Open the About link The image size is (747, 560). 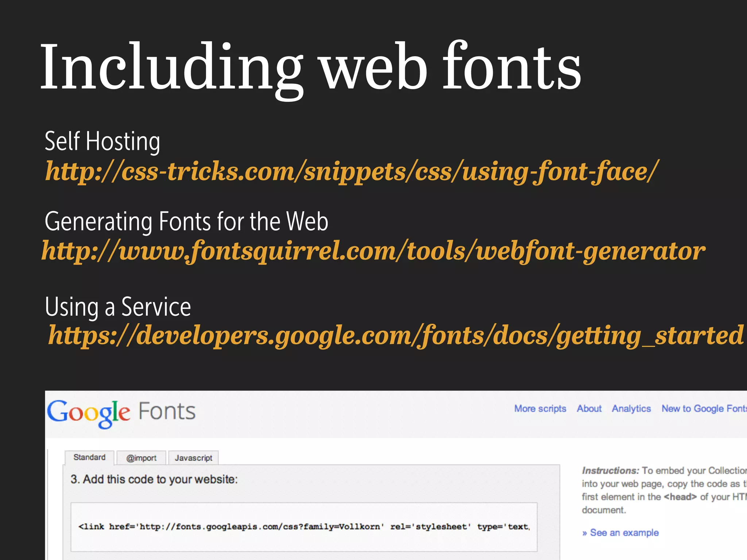pyautogui.click(x=589, y=409)
